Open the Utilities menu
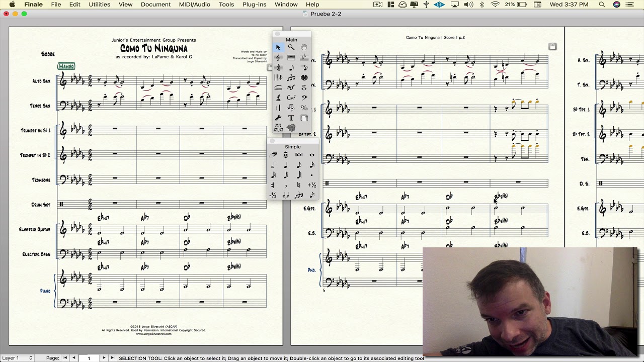 click(100, 5)
